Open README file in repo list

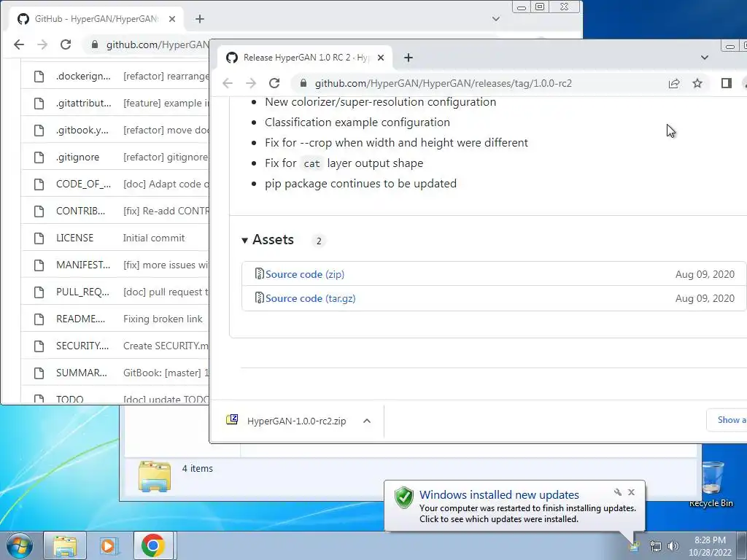coord(80,319)
